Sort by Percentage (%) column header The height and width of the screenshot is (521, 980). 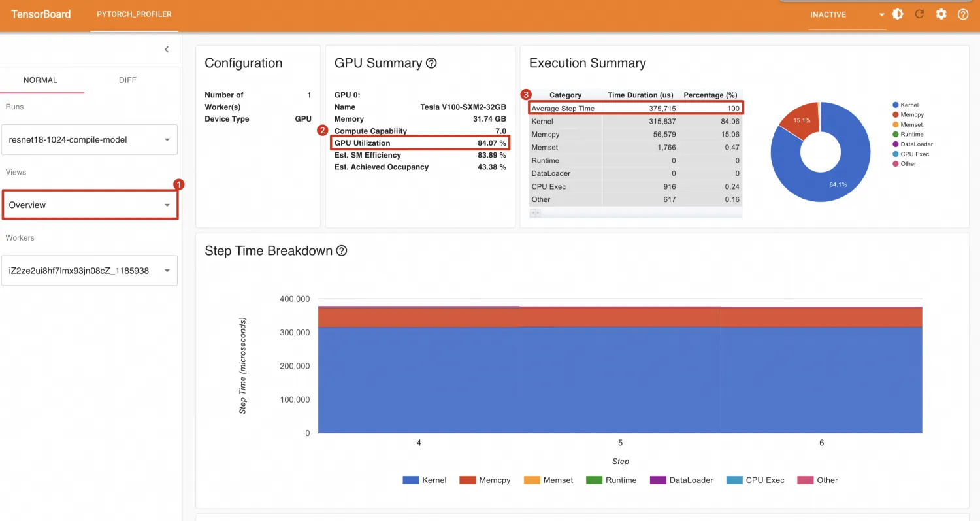710,95
